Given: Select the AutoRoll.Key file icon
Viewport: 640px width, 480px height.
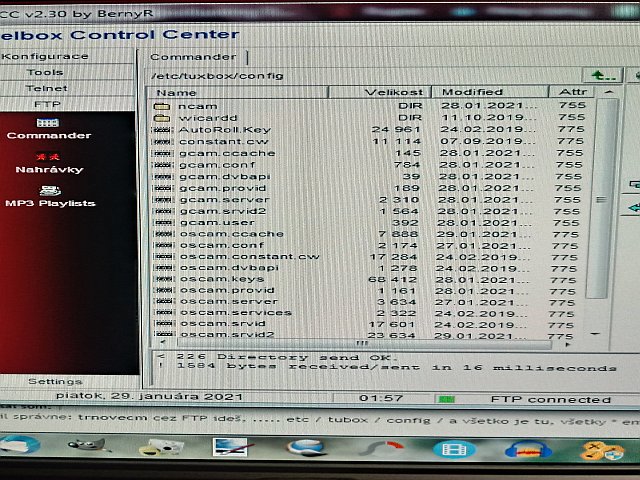Looking at the screenshot, I should pyautogui.click(x=162, y=130).
